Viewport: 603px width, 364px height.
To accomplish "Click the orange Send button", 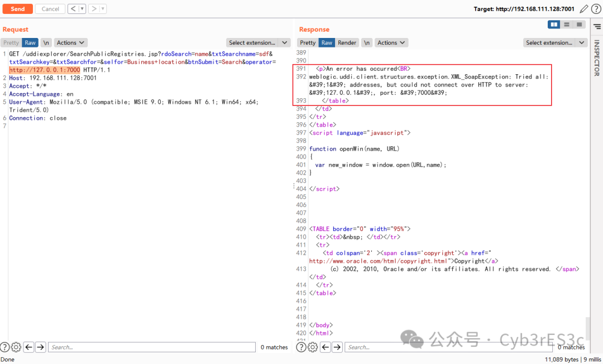I will pos(17,9).
